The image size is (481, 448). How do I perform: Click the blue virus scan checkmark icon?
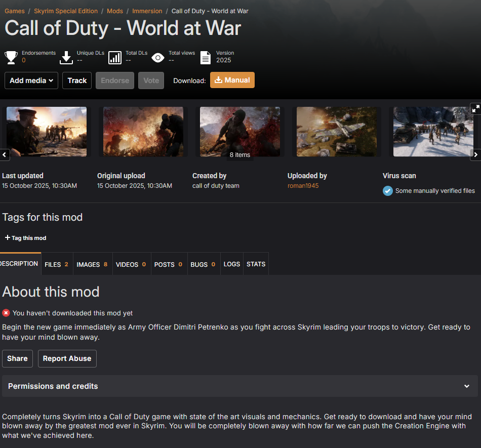pos(388,191)
